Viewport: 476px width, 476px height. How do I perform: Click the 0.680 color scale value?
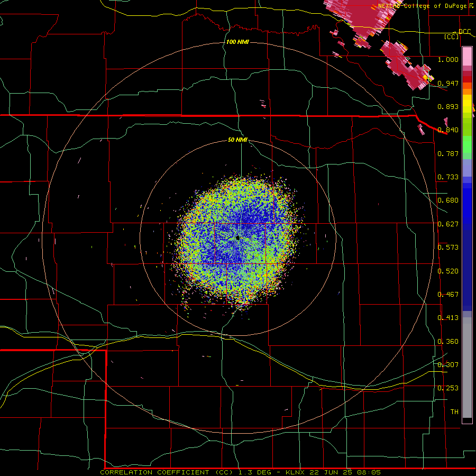448,200
